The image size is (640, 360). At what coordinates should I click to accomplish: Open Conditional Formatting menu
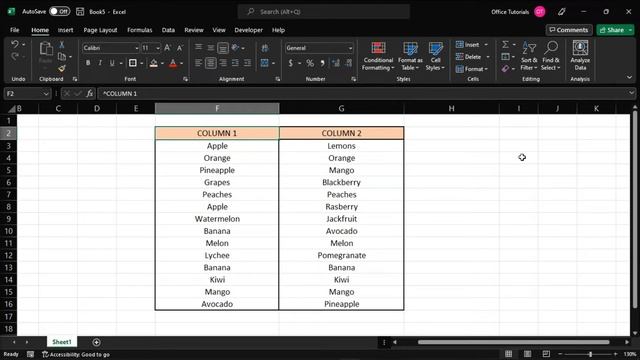378,56
